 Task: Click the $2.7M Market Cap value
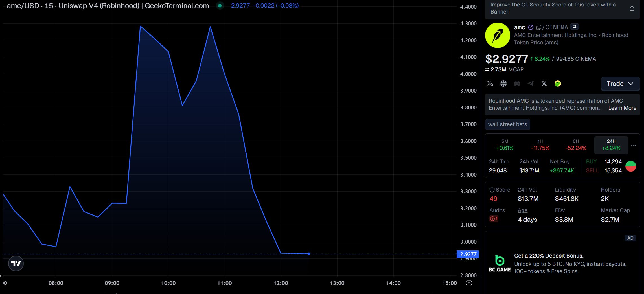(x=610, y=220)
